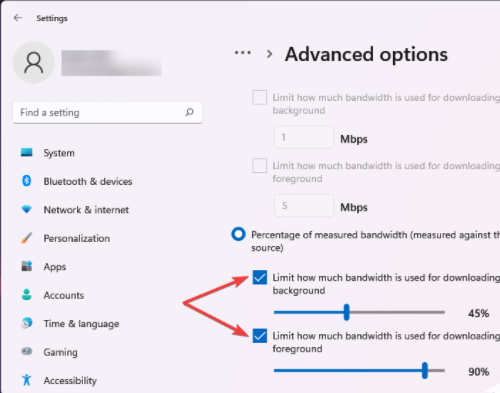The image size is (500, 393).
Task: Click the user profile avatar icon
Action: point(34,62)
